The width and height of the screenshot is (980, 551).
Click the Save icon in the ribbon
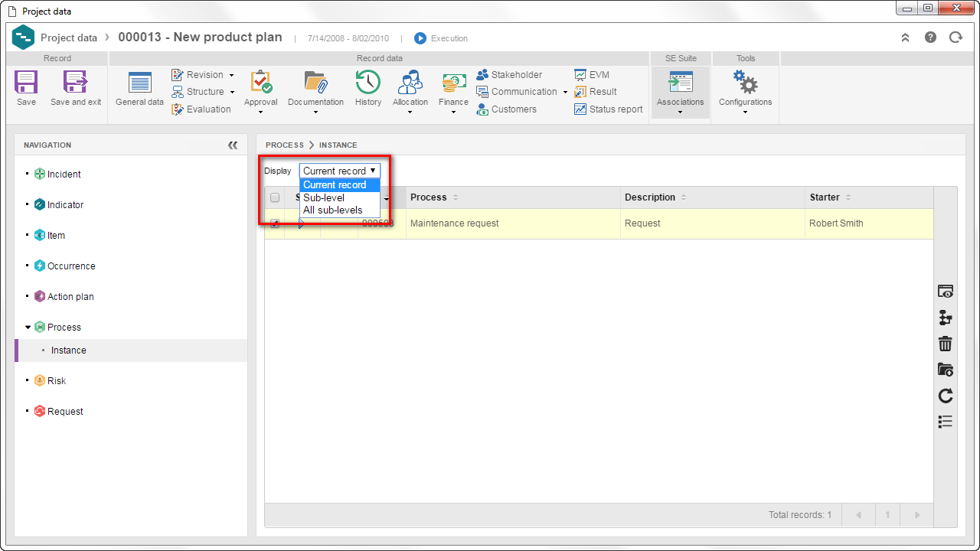coord(26,83)
